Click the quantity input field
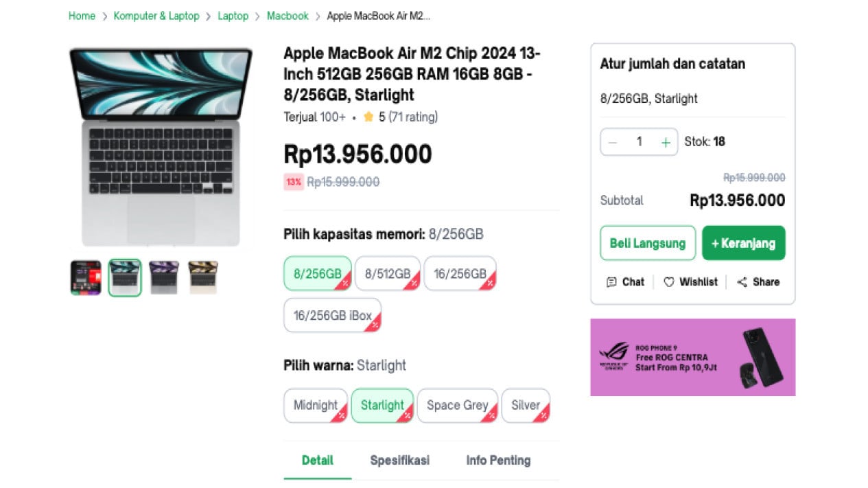868x488 pixels. coord(639,142)
